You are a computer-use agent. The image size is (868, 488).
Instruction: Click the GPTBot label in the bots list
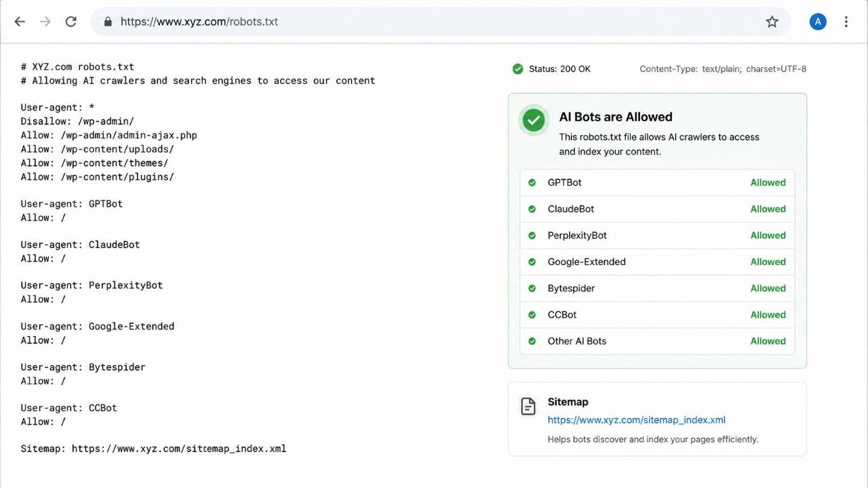click(564, 182)
